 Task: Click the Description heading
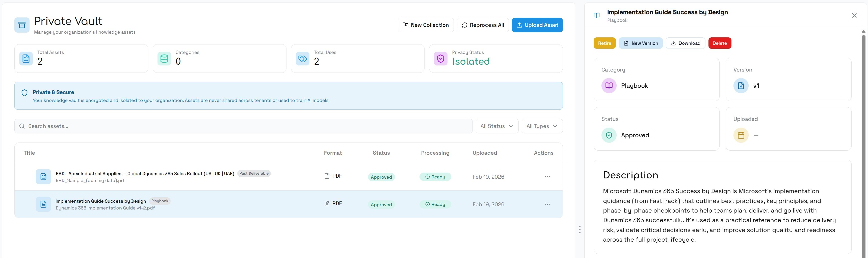[x=630, y=175]
